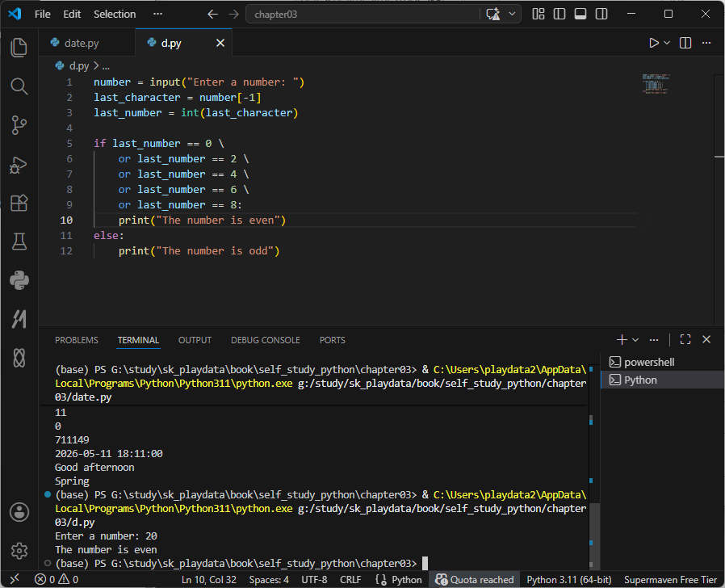Expand the Copilot dropdown chevron
This screenshot has width=725, height=588.
(512, 15)
